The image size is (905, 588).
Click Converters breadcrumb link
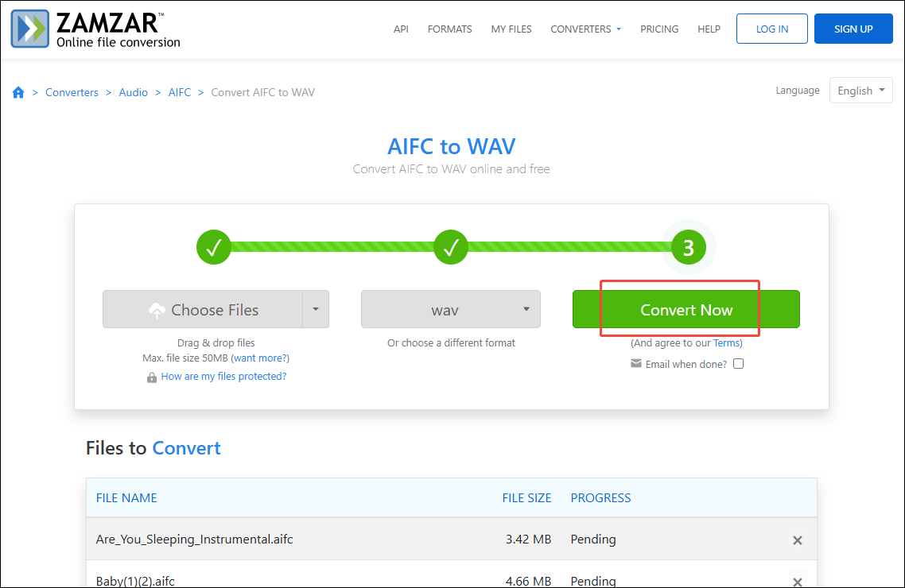click(x=72, y=92)
